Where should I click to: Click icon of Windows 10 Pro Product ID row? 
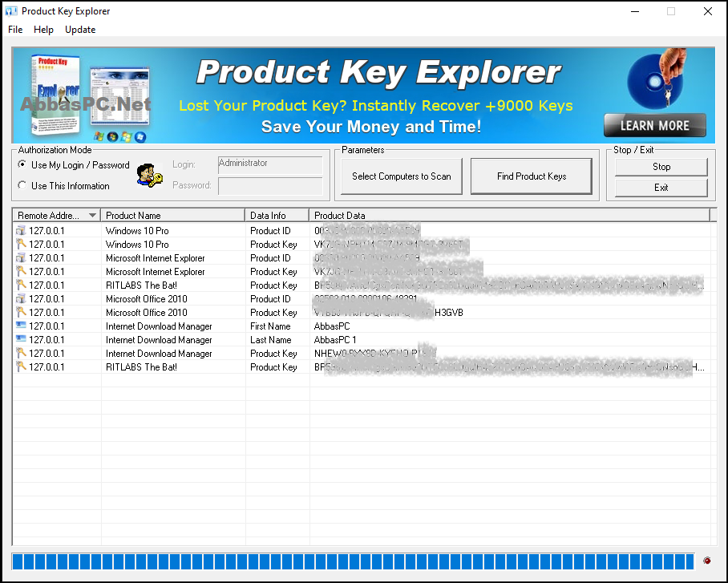click(21, 231)
